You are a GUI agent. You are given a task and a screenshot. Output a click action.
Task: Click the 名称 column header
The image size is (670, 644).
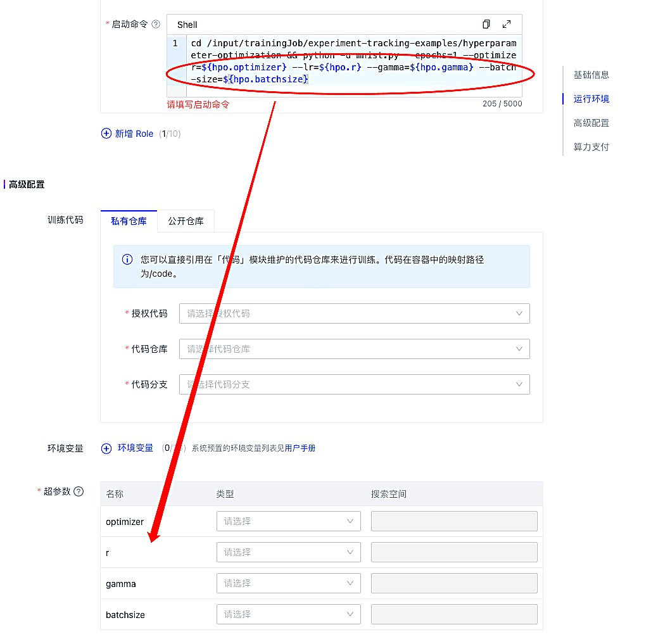pos(115,494)
